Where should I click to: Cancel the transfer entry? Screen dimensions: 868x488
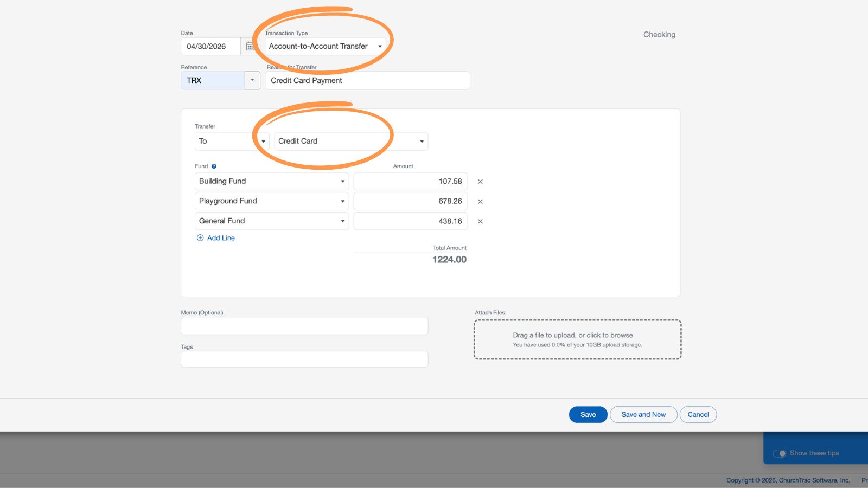point(698,415)
